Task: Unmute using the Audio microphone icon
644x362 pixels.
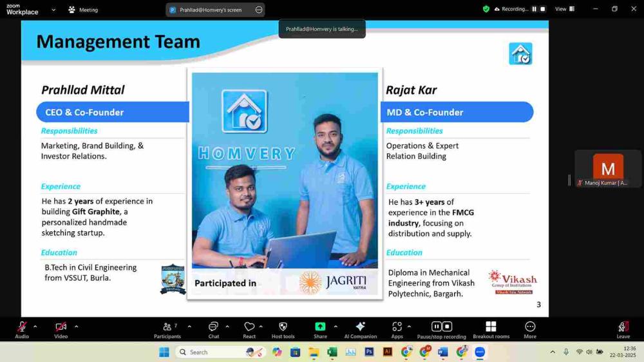Action: 22,327
